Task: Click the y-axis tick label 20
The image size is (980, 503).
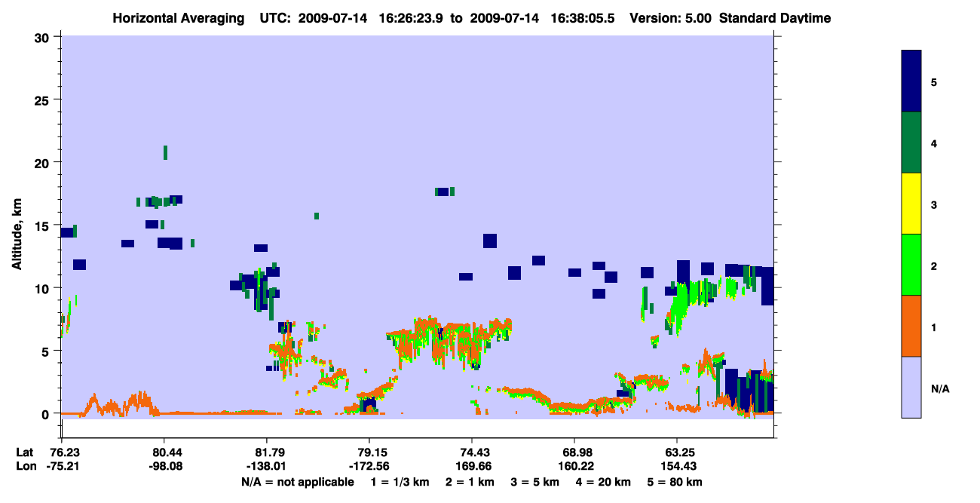Action: point(44,162)
